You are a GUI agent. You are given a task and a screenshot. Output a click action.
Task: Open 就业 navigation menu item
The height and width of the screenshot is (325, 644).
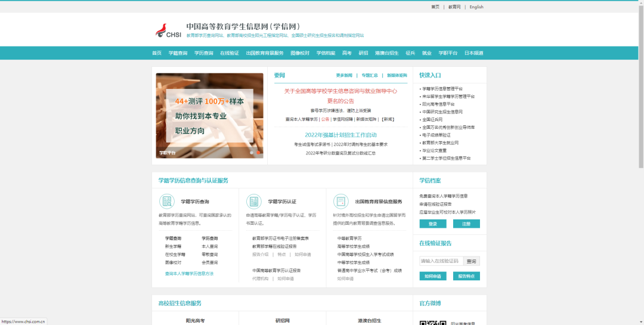pos(427,53)
